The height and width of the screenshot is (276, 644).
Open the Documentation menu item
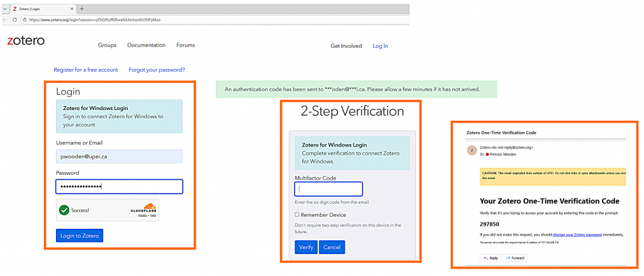146,45
